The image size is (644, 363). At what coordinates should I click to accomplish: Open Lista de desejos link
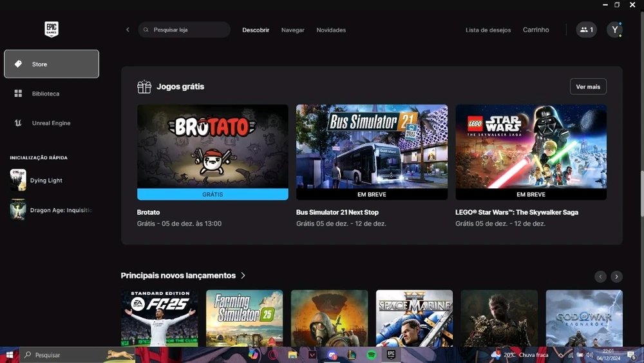(488, 30)
